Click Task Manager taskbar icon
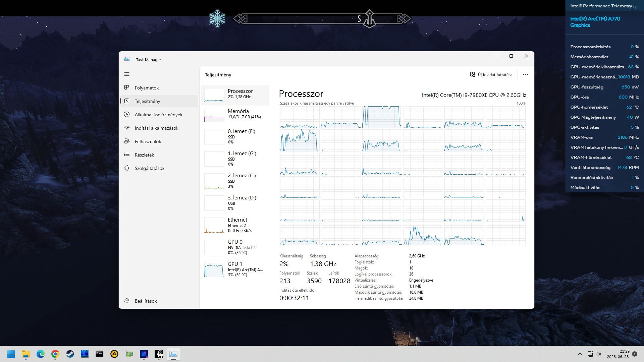644x362 pixels. [173, 354]
